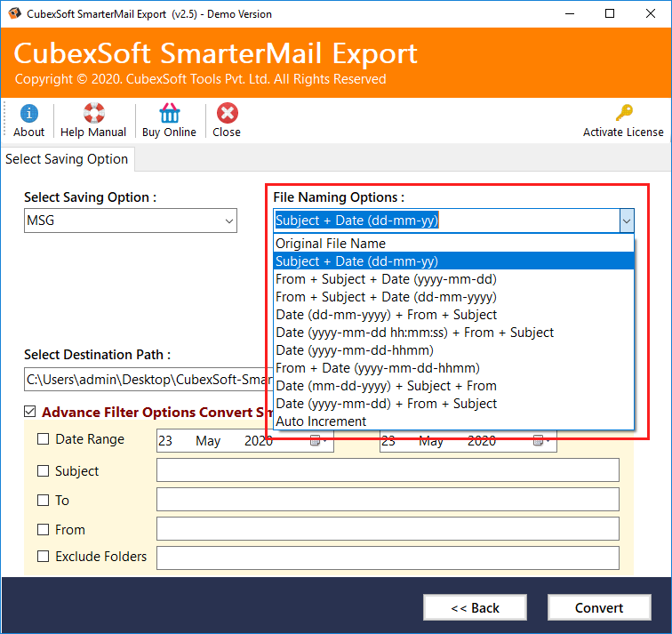Collapse the File Naming Options dropdown arrow
Screen dimensions: 672x634
point(627,221)
